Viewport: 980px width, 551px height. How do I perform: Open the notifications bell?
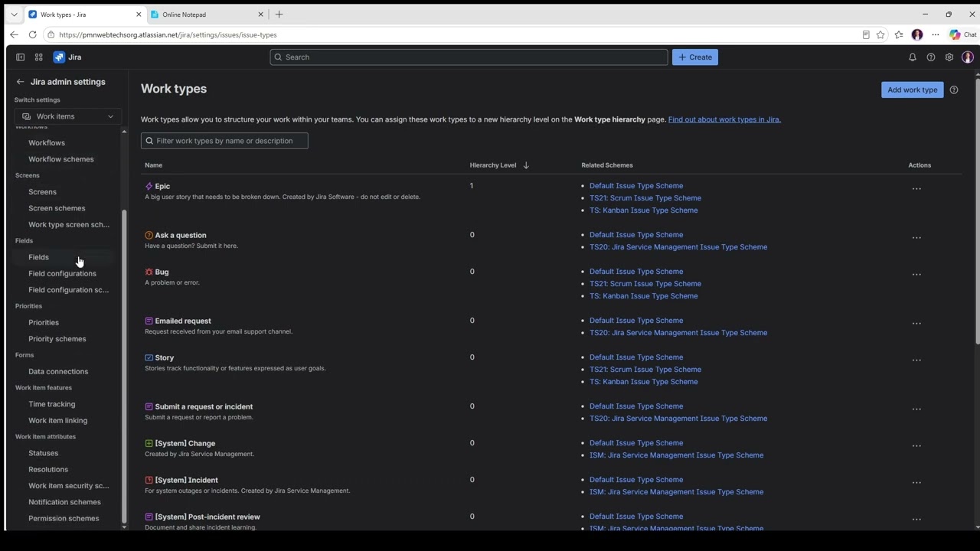click(913, 57)
